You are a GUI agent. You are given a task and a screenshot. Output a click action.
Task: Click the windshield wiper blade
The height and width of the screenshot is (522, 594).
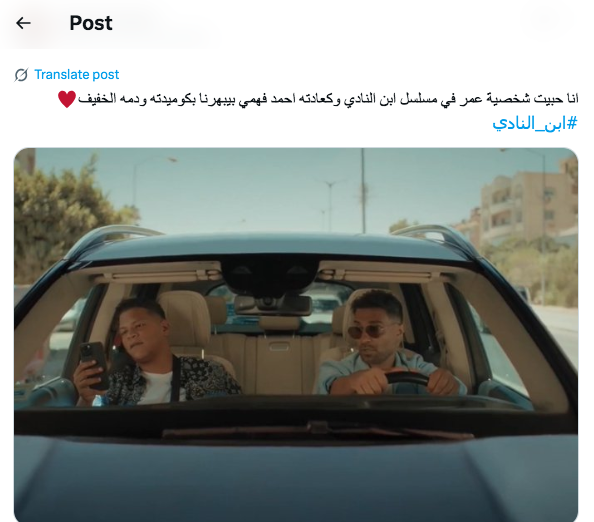point(318,431)
